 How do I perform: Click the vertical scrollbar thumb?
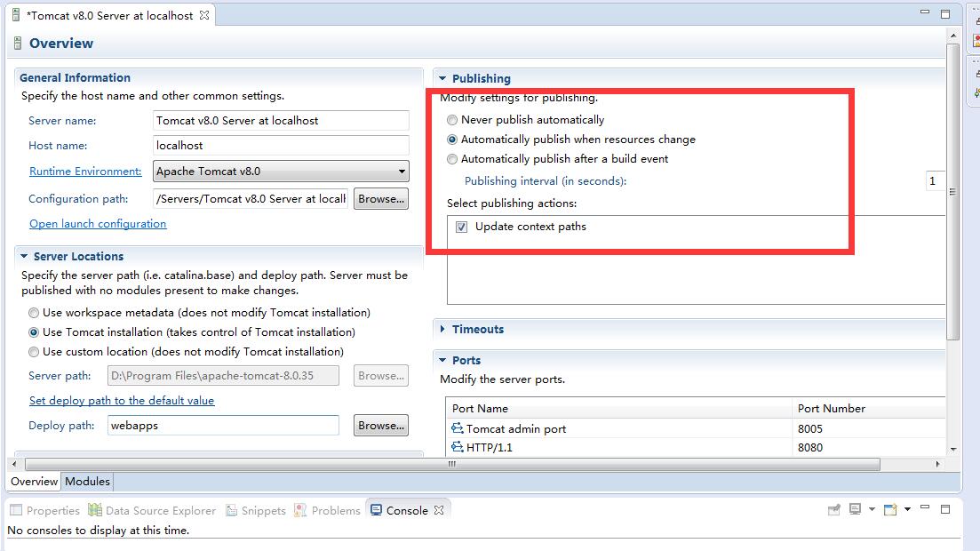(x=952, y=192)
